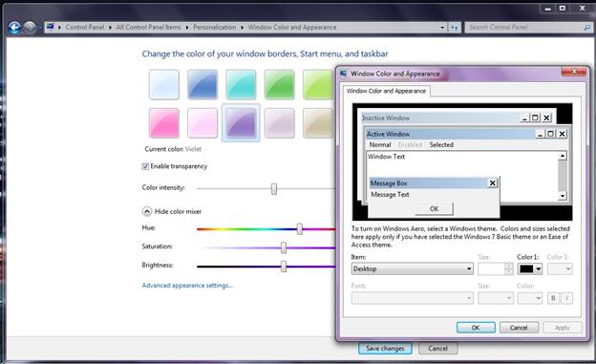Click the search magnifier icon
This screenshot has width=596, height=364.
(x=586, y=28)
